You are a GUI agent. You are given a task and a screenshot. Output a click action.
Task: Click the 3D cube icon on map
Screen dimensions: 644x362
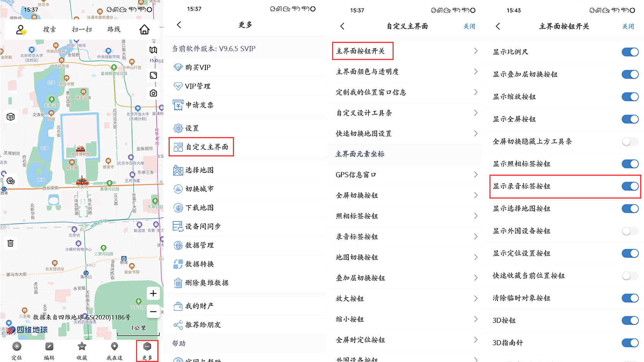pos(10,117)
